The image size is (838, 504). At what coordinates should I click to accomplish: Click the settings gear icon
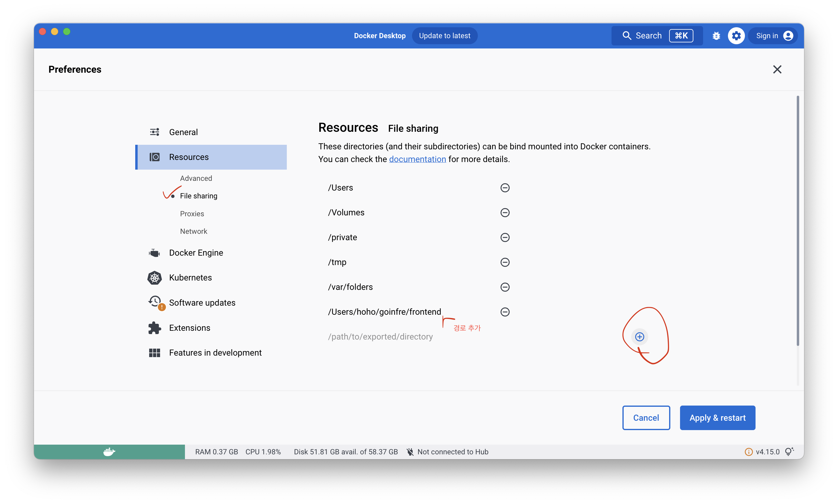[x=736, y=36]
